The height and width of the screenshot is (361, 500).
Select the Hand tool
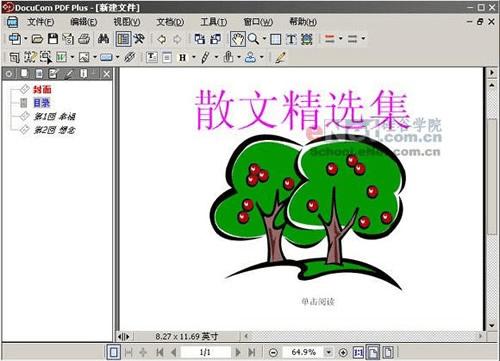[238, 39]
